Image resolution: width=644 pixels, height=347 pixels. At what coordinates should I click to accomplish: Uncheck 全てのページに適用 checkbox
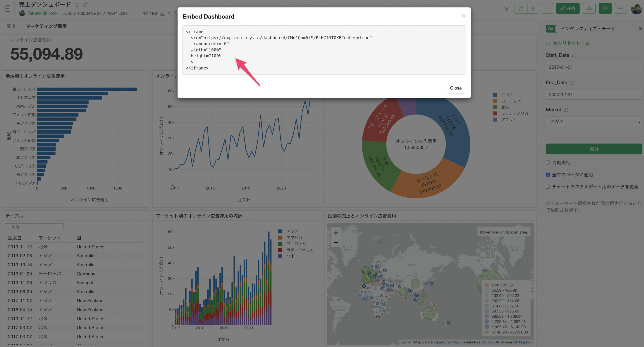[x=548, y=175]
